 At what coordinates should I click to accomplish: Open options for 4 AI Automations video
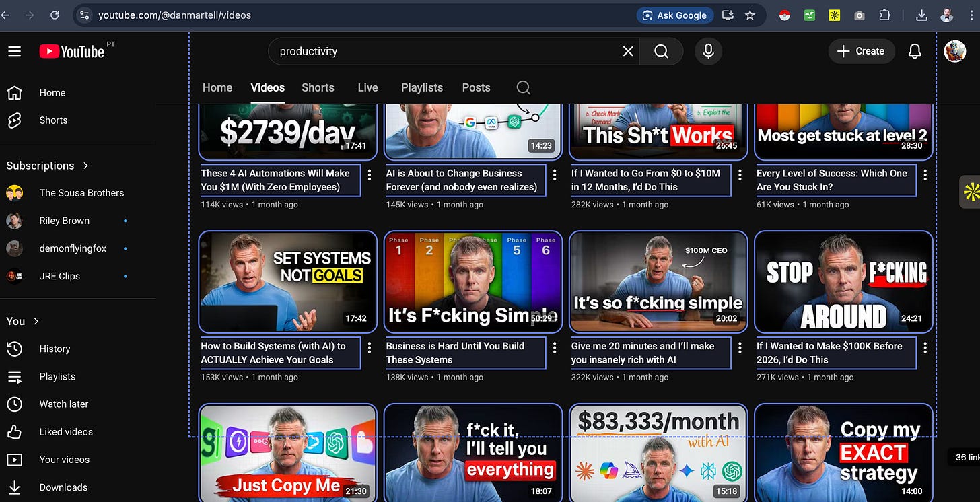click(370, 175)
